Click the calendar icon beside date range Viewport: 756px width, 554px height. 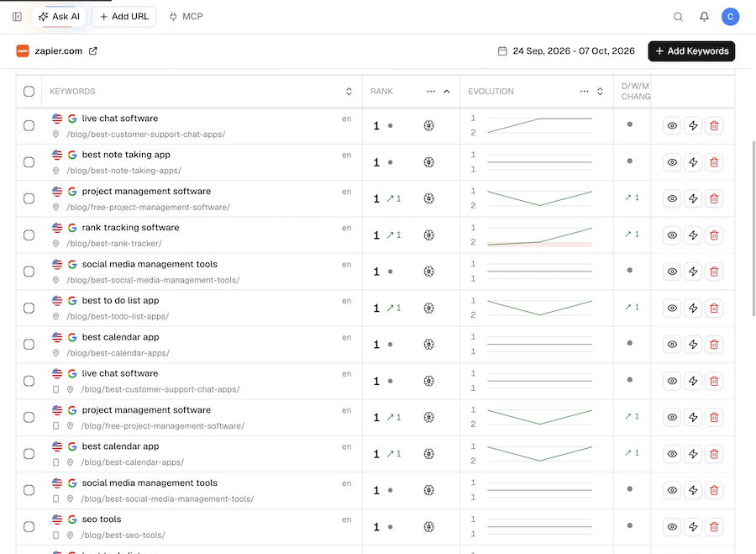502,51
